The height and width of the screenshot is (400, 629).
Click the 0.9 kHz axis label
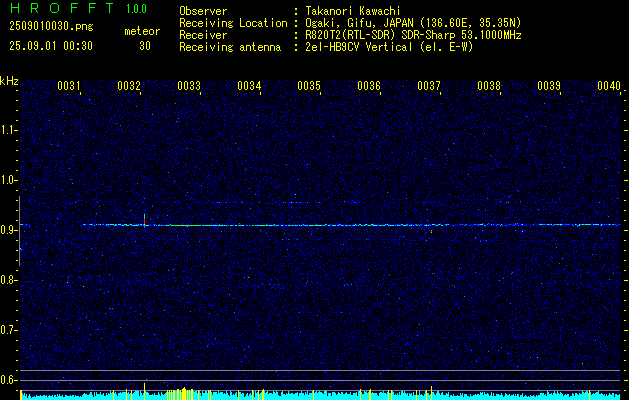(9, 230)
